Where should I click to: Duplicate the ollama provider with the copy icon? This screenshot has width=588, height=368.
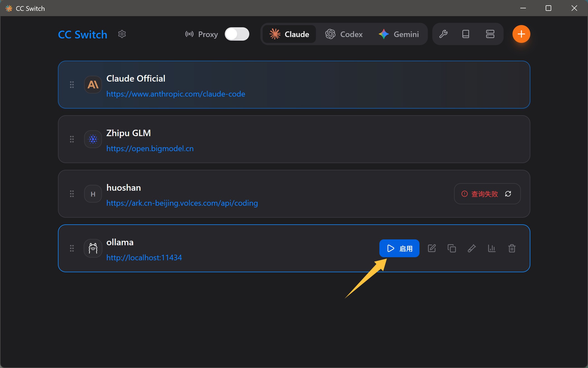click(x=452, y=248)
